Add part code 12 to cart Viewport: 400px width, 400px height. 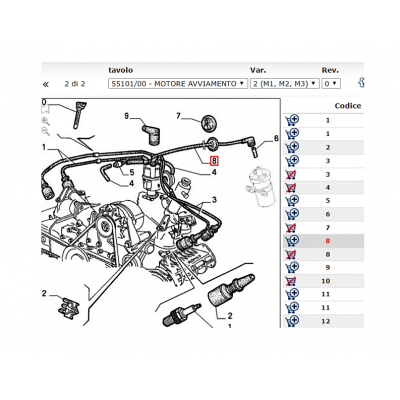(292, 321)
